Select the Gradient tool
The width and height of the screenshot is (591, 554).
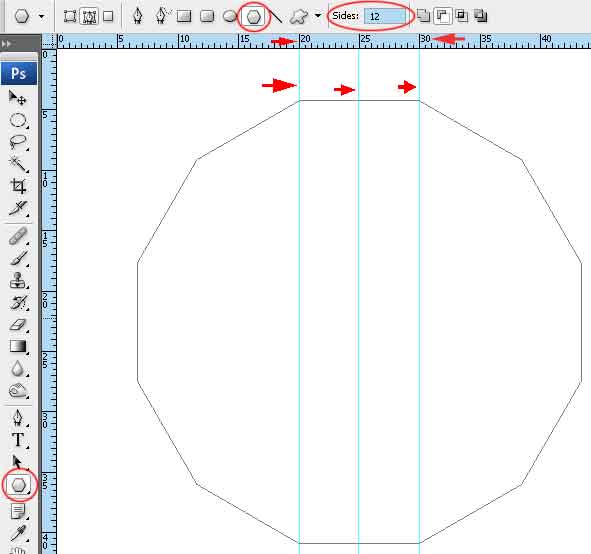pyautogui.click(x=17, y=346)
